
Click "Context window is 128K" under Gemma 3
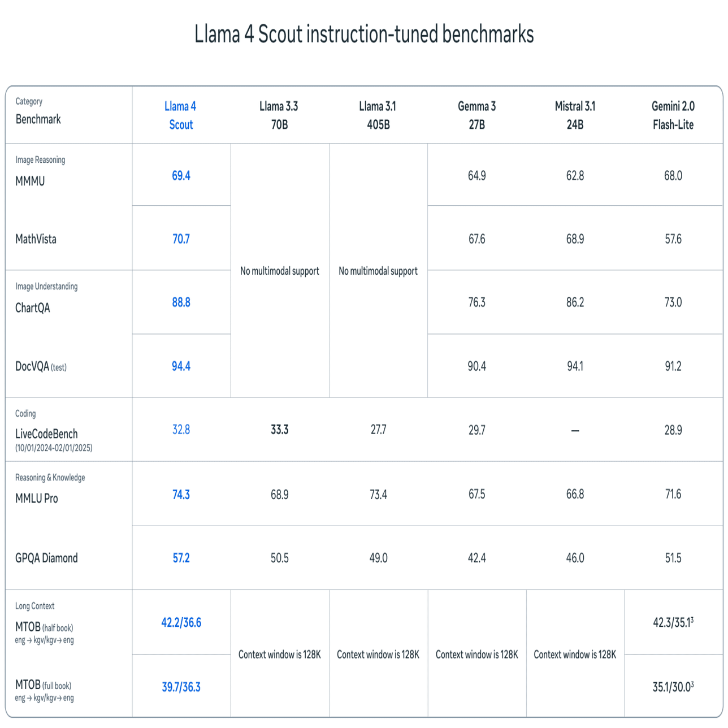[476, 655]
